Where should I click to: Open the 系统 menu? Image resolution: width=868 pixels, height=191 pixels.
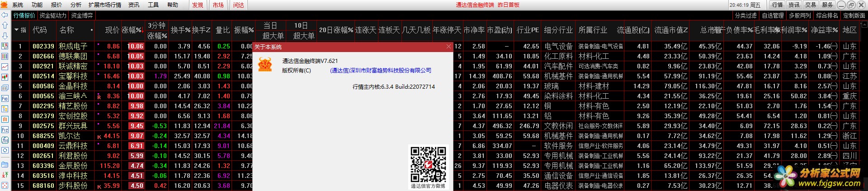point(18,5)
